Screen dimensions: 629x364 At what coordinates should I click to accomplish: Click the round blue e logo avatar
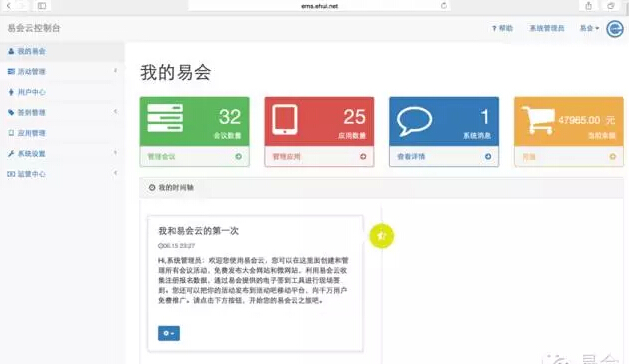tap(615, 28)
